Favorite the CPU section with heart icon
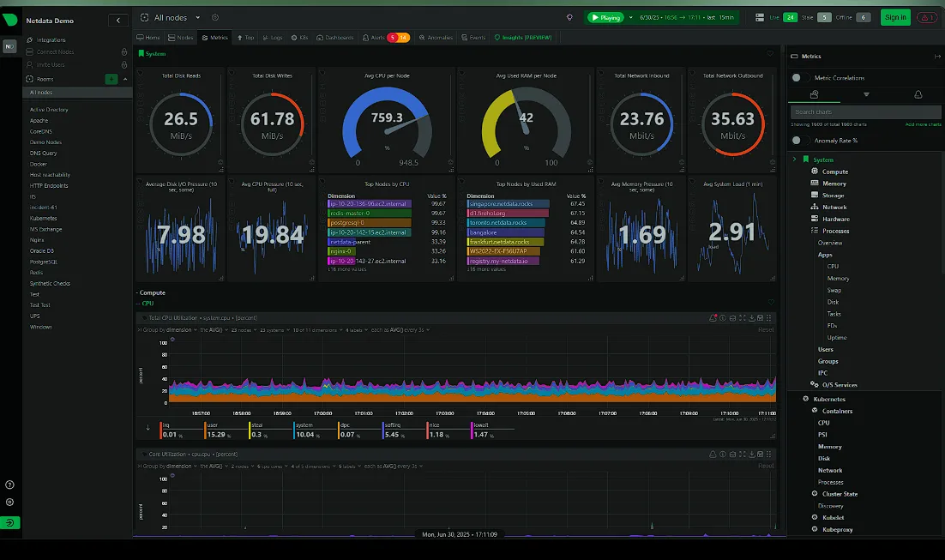The image size is (945, 560). coord(771,303)
